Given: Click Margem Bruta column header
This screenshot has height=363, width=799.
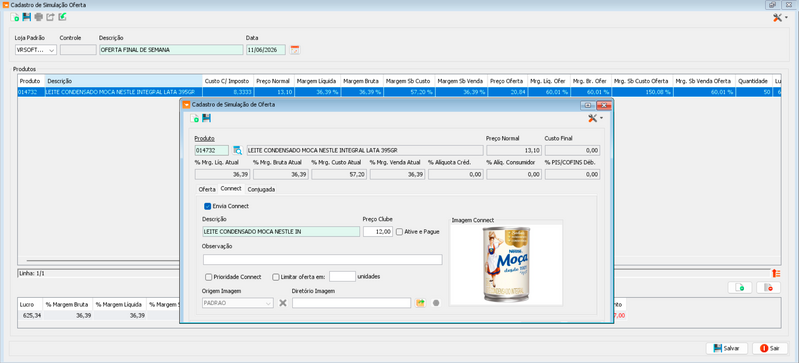Looking at the screenshot, I should tap(363, 81).
